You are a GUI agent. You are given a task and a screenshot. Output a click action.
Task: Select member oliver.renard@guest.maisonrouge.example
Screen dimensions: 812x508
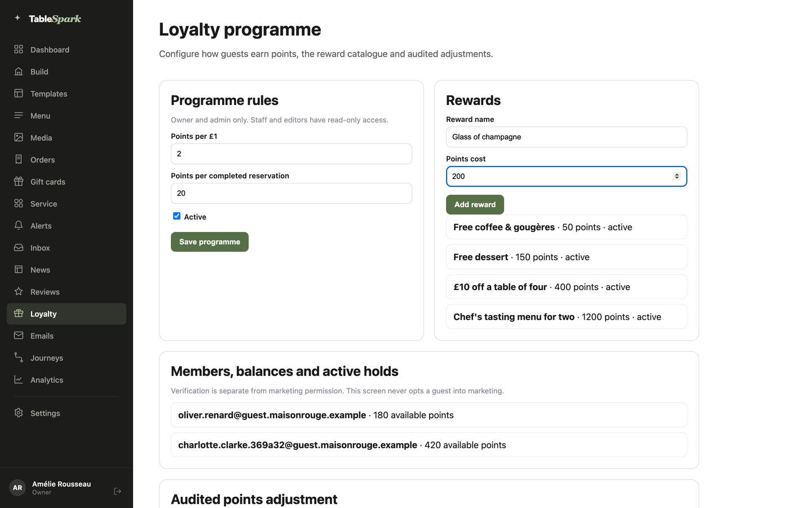click(x=429, y=415)
